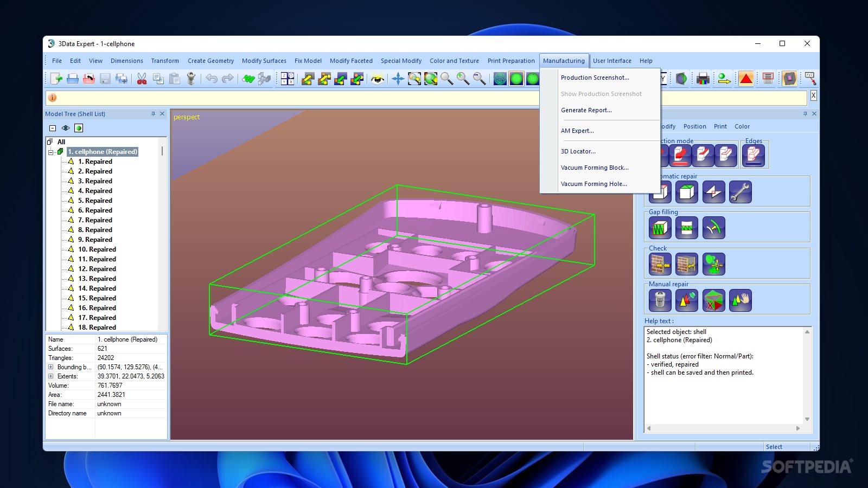Click the hand with triangles repair icon
This screenshot has height=488, width=868.
point(741,300)
